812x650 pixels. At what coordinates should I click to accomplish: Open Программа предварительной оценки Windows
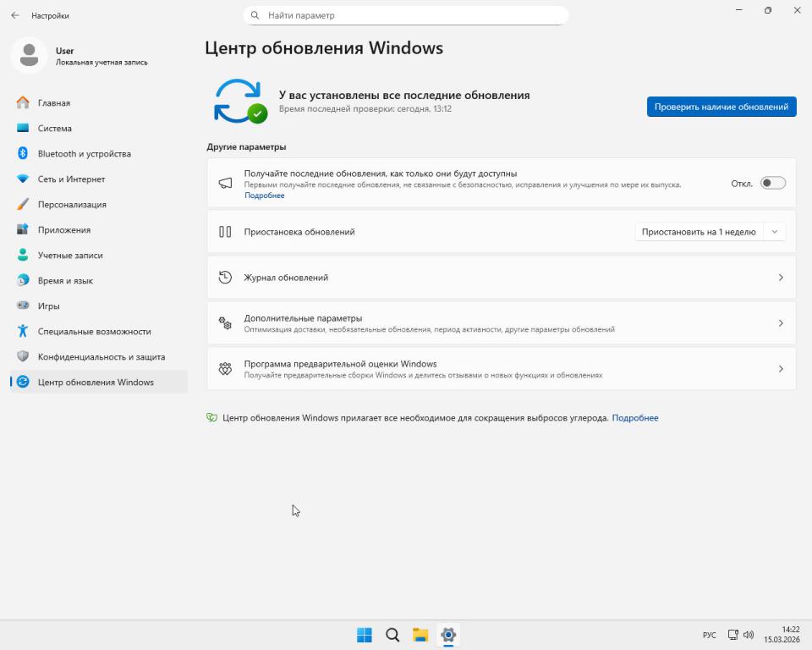(501, 369)
